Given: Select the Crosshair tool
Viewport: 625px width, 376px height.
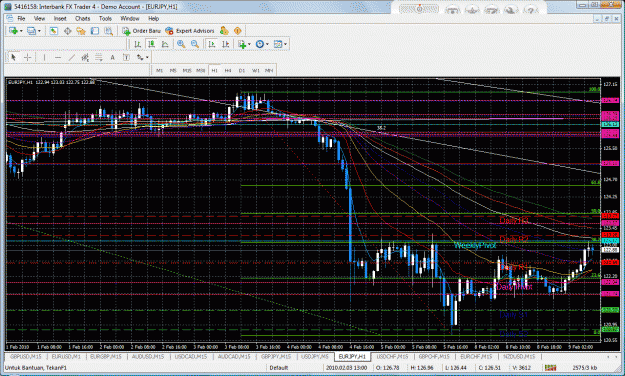Looking at the screenshot, I should point(28,57).
